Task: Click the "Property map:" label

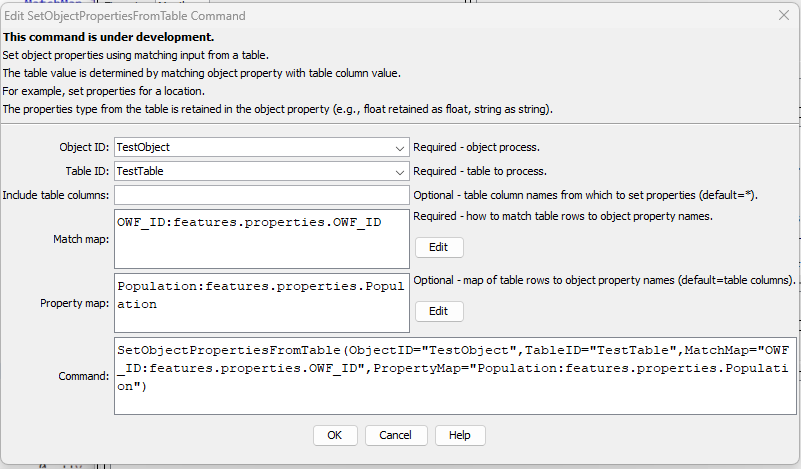Action: (75, 303)
